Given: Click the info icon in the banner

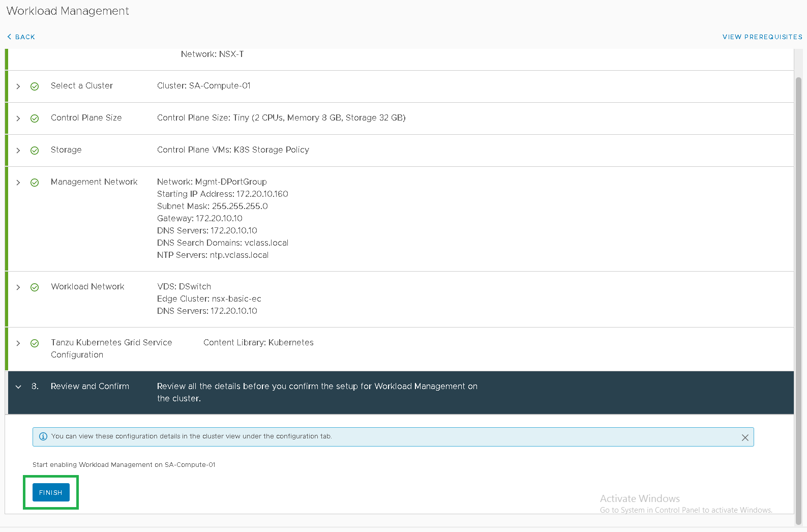Looking at the screenshot, I should pyautogui.click(x=43, y=436).
